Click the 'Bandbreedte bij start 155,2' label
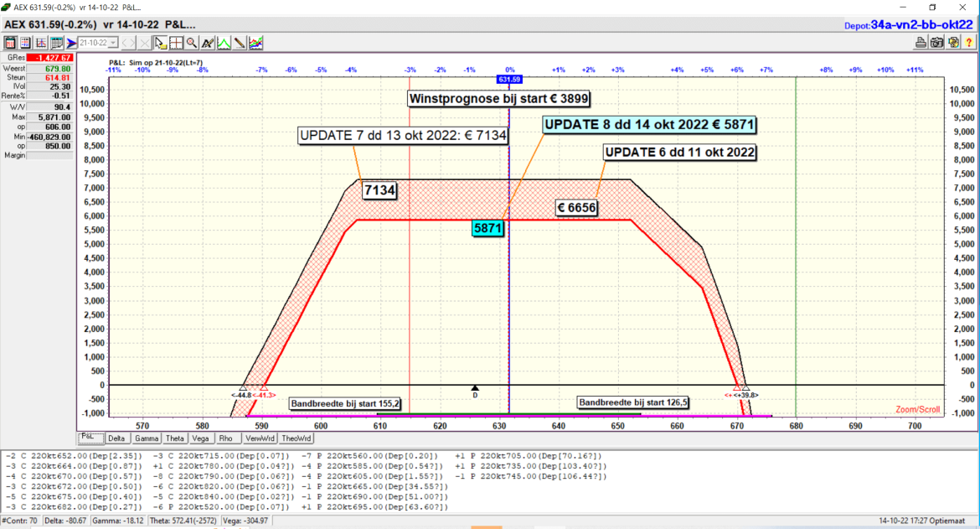The image size is (980, 529). 345,403
